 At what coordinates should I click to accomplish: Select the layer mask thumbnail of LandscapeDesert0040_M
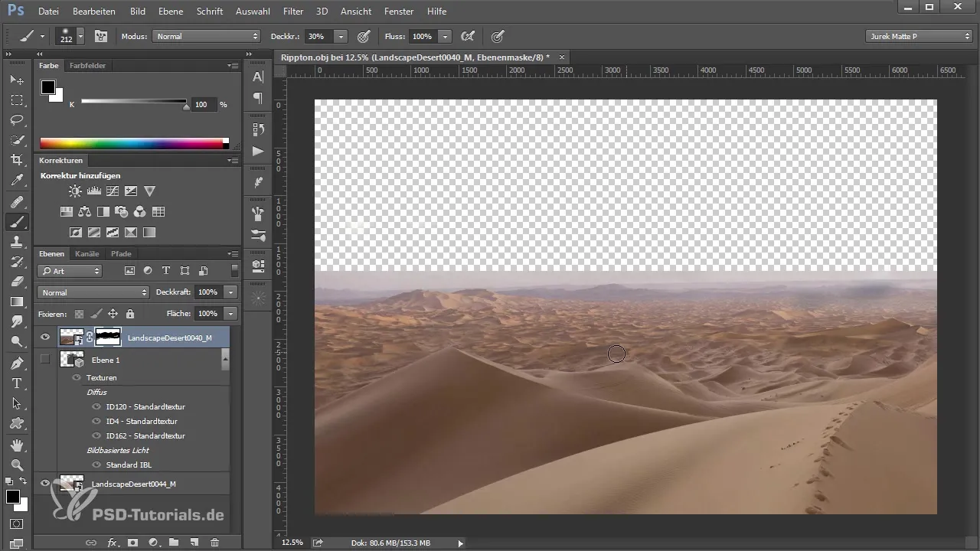pyautogui.click(x=108, y=337)
